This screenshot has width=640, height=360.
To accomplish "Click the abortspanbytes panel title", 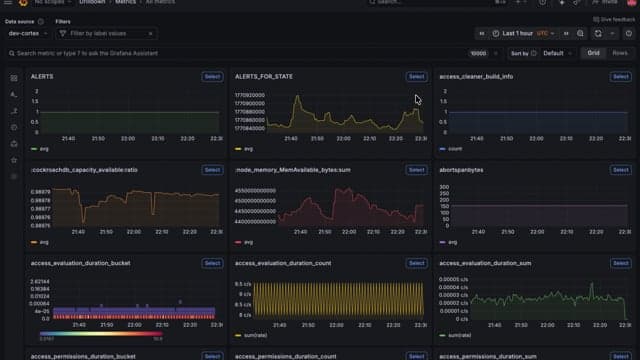I will click(x=461, y=170).
